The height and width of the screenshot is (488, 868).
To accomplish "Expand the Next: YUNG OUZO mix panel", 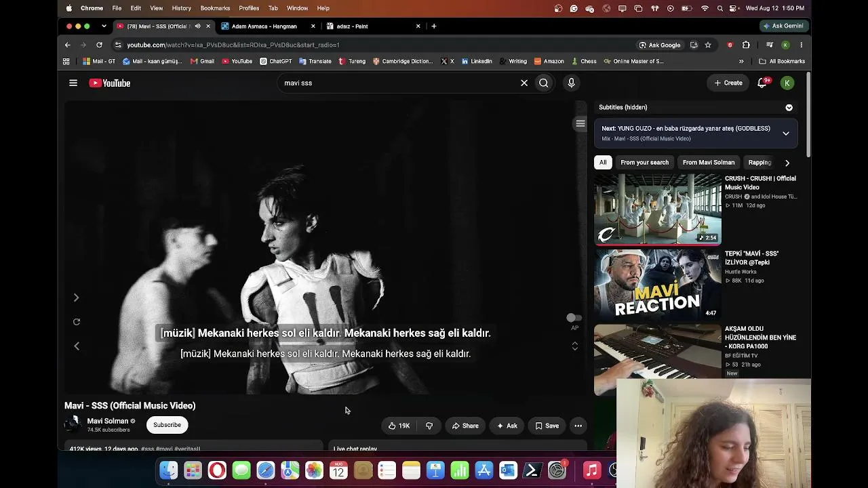I will point(786,134).
